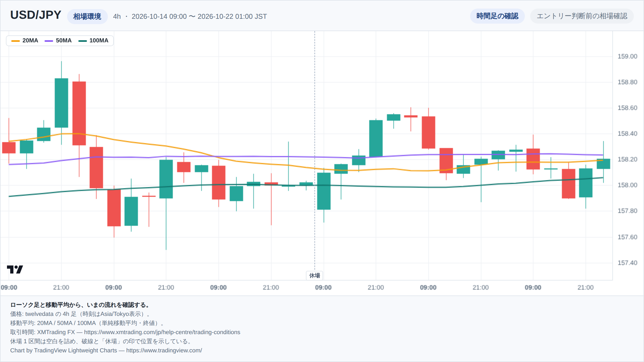The width and height of the screenshot is (644, 362).
Task: Click the 158.80 price axis label
Action: pos(627,82)
